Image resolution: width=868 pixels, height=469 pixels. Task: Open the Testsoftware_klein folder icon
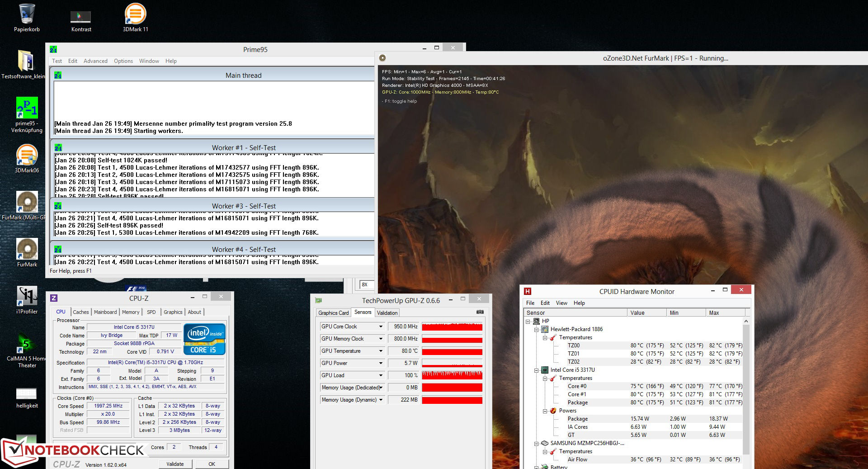(25, 61)
